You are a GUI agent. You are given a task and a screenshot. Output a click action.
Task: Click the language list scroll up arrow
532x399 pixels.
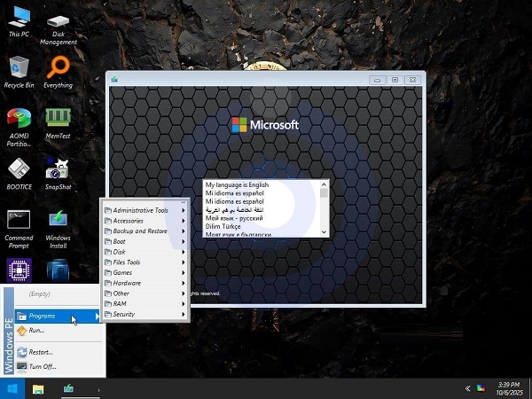click(x=324, y=184)
